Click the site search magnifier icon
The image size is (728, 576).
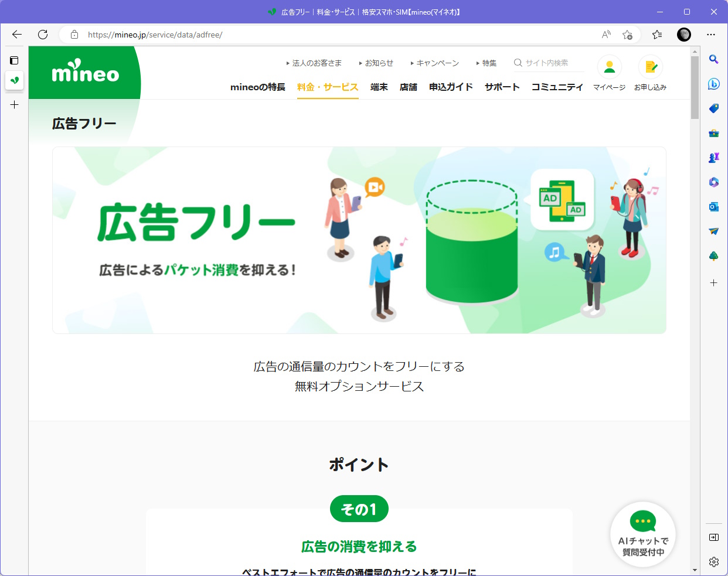click(x=518, y=63)
